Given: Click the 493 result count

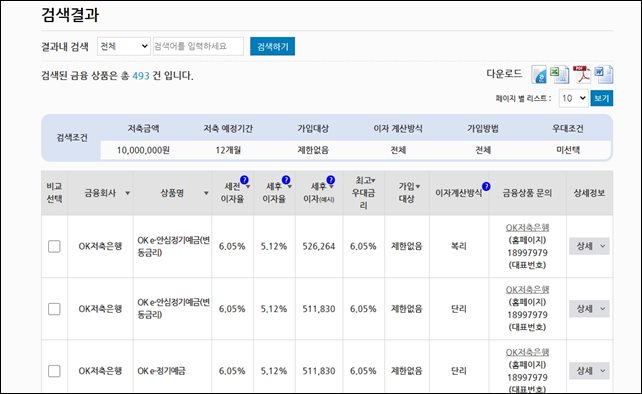Looking at the screenshot, I should (x=141, y=76).
